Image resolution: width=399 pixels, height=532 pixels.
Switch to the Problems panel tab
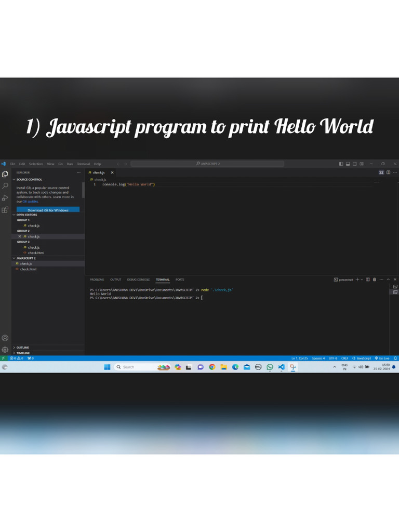point(97,280)
